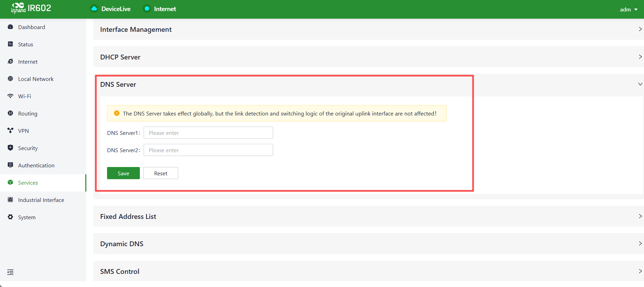Click the DNS Server heading
Image resolution: width=644 pixels, height=287 pixels.
tap(118, 84)
